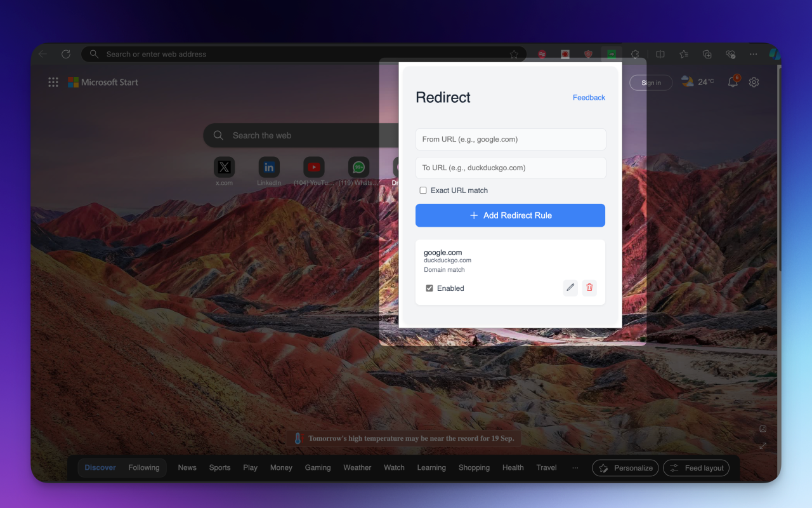The height and width of the screenshot is (508, 812).
Task: Open the Favorites star list icon
Action: [684, 54]
